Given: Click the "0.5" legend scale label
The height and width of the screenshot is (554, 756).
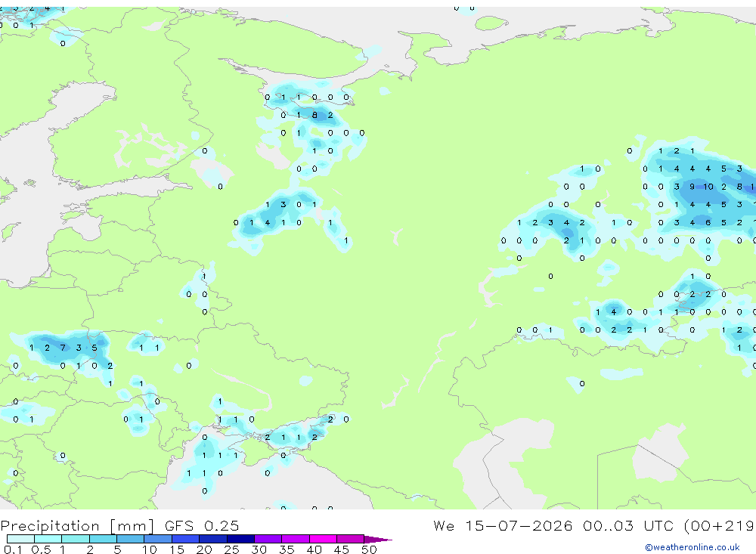Looking at the screenshot, I should coord(41,549).
